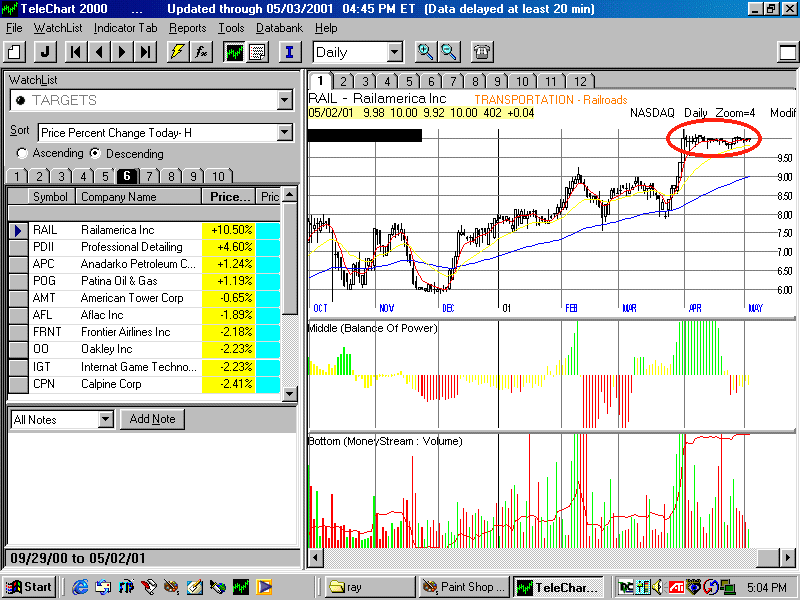
Task: Select the Descending sort option
Action: [95, 153]
